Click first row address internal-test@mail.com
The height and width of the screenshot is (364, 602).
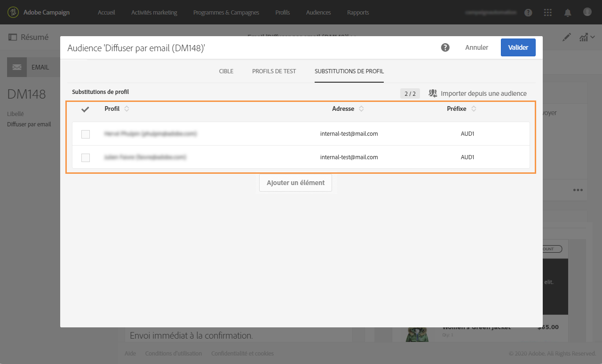[349, 134]
